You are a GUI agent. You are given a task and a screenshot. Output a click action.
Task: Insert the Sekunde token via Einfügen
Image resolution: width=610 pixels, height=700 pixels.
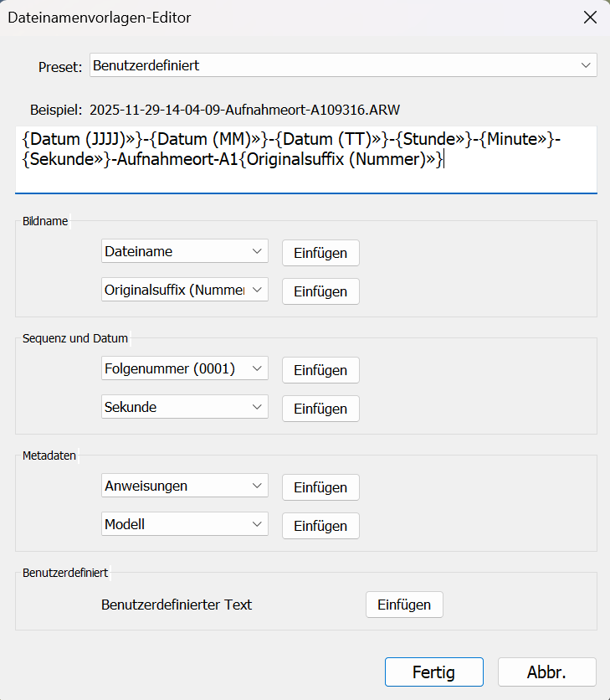coord(320,409)
